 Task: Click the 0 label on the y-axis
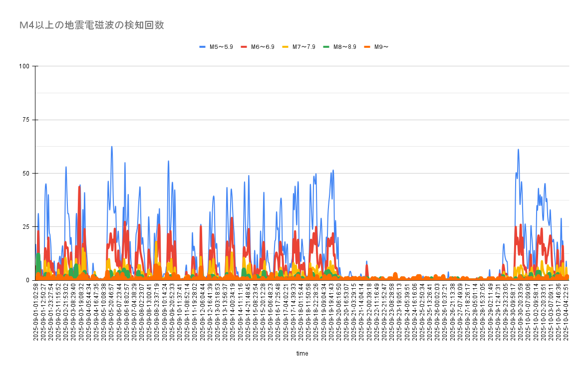coord(28,280)
